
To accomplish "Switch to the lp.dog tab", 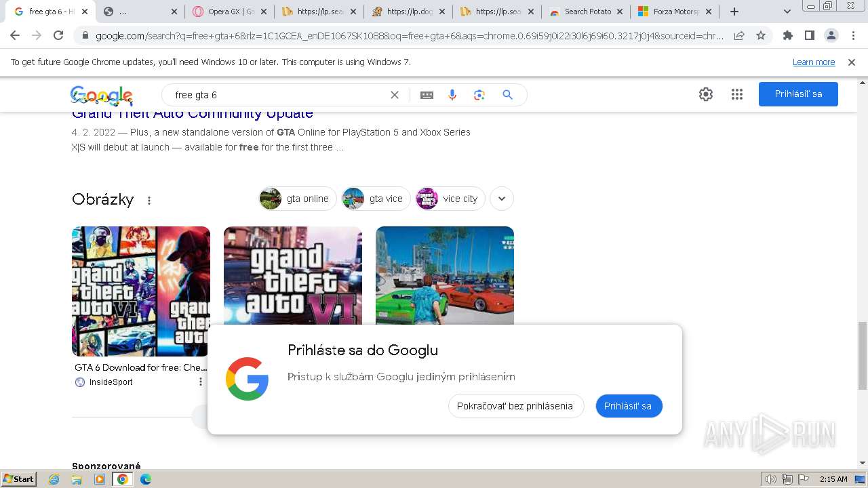I will click(407, 12).
